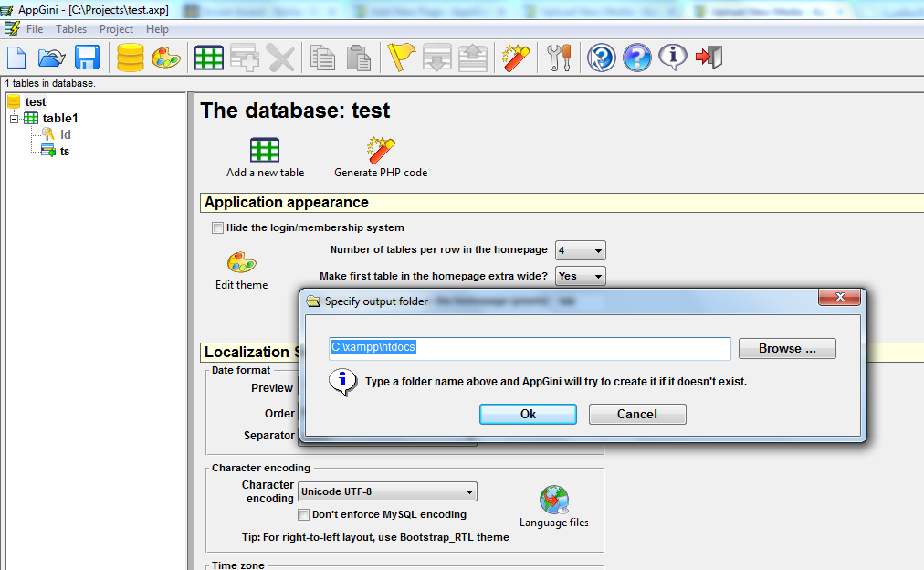Click the yellow database toolbar icon
This screenshot has height=570, width=924.
[131, 58]
